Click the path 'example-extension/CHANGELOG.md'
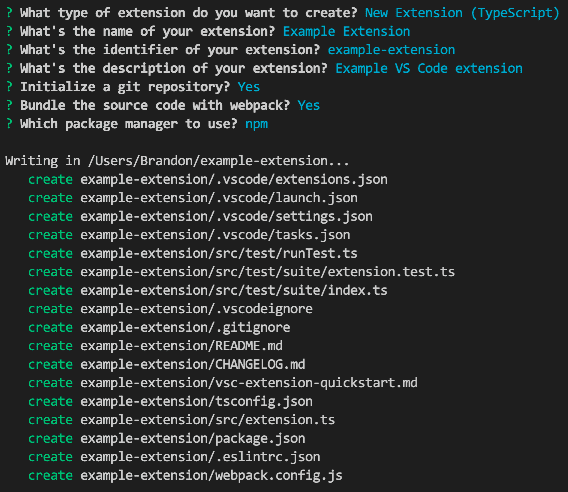Viewport: 568px width, 492px height. pos(193,364)
